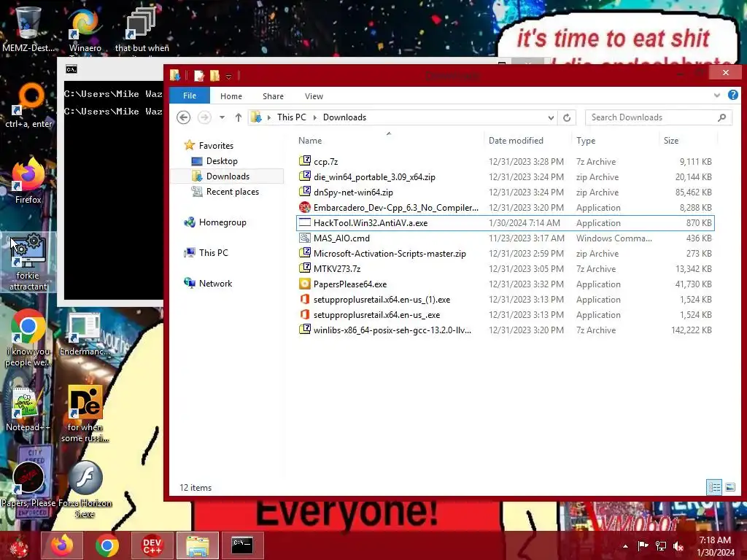Image resolution: width=747 pixels, height=560 pixels.
Task: Click the Search Downloads box
Action: pyautogui.click(x=659, y=117)
